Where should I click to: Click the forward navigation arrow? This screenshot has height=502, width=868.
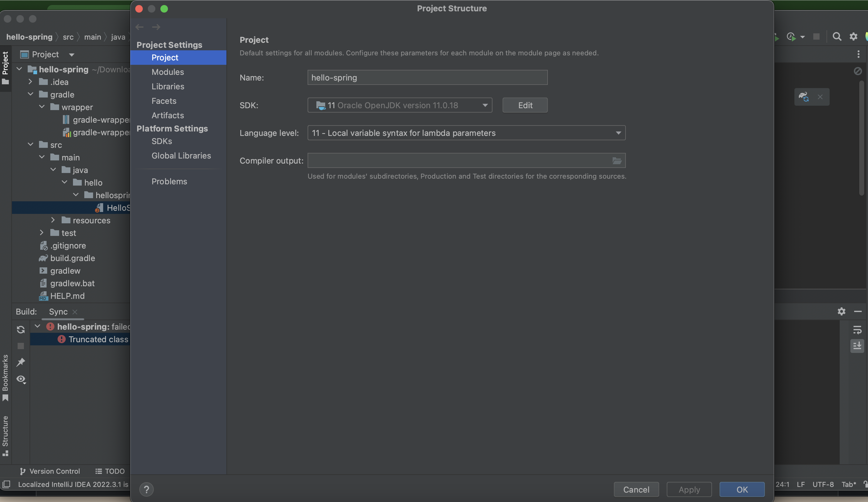(156, 27)
